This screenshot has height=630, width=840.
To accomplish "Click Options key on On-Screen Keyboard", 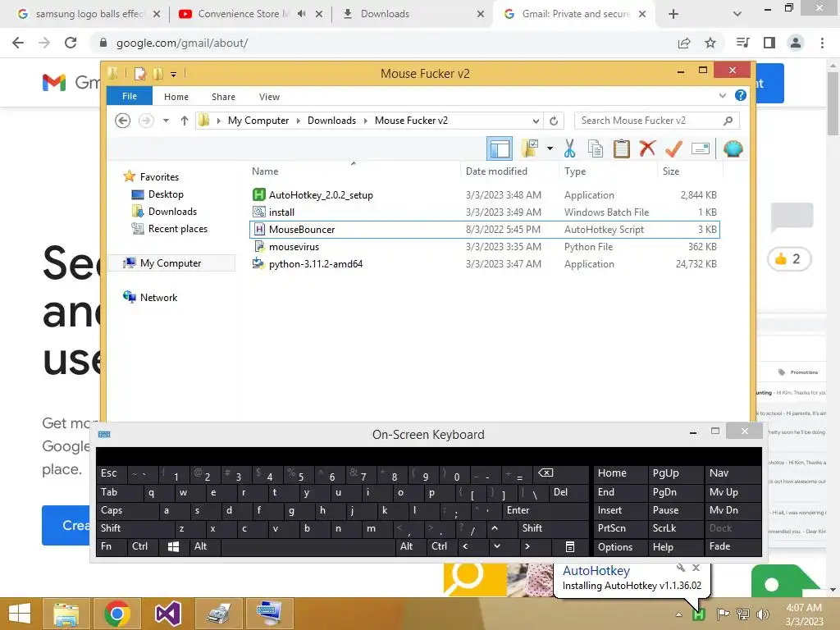I will click(619, 546).
